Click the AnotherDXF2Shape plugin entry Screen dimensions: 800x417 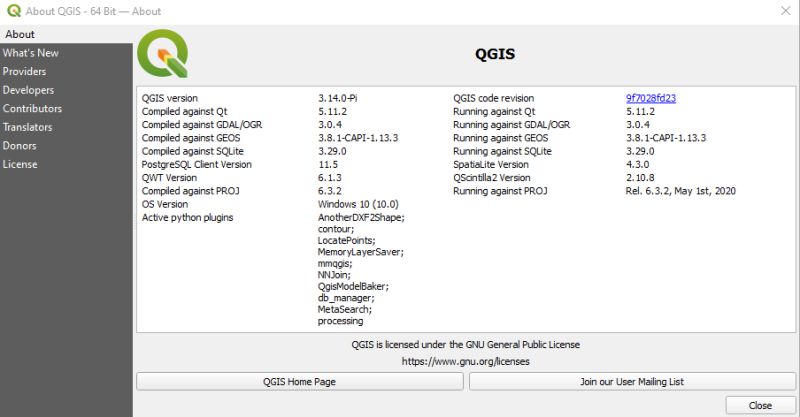[x=361, y=217]
